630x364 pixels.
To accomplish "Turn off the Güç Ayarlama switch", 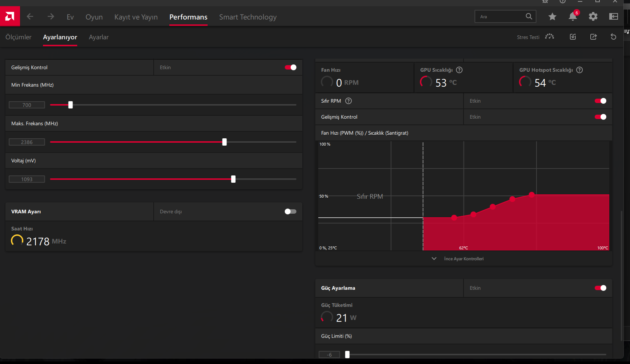I will tap(601, 288).
